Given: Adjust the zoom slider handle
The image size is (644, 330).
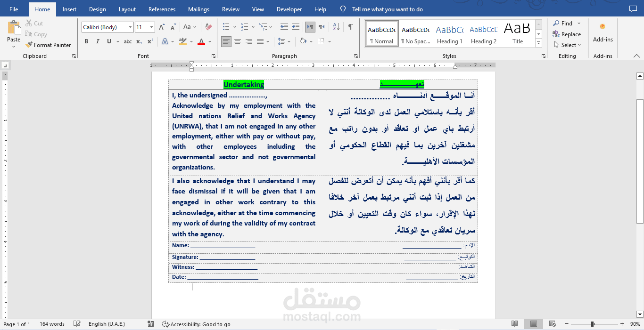Looking at the screenshot, I should [x=592, y=324].
